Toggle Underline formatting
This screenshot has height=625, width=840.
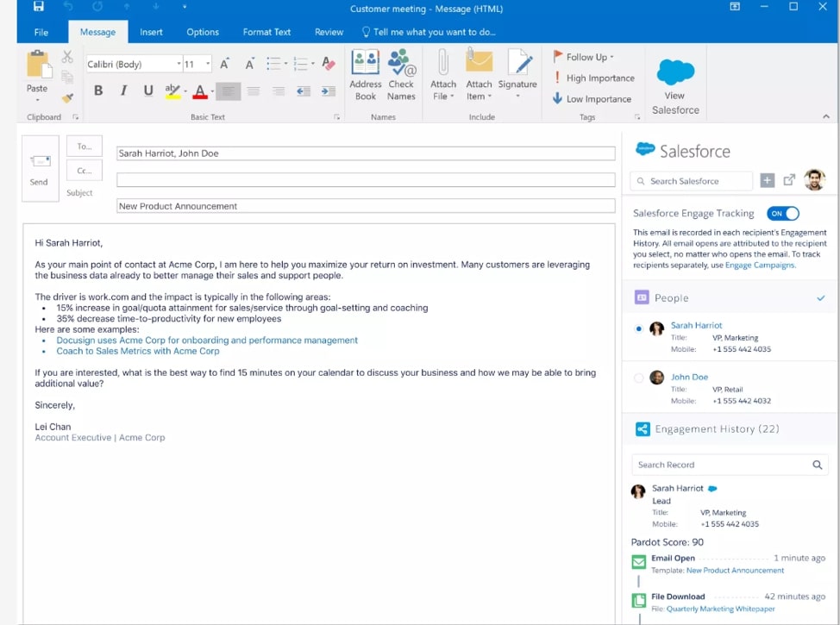coord(148,91)
